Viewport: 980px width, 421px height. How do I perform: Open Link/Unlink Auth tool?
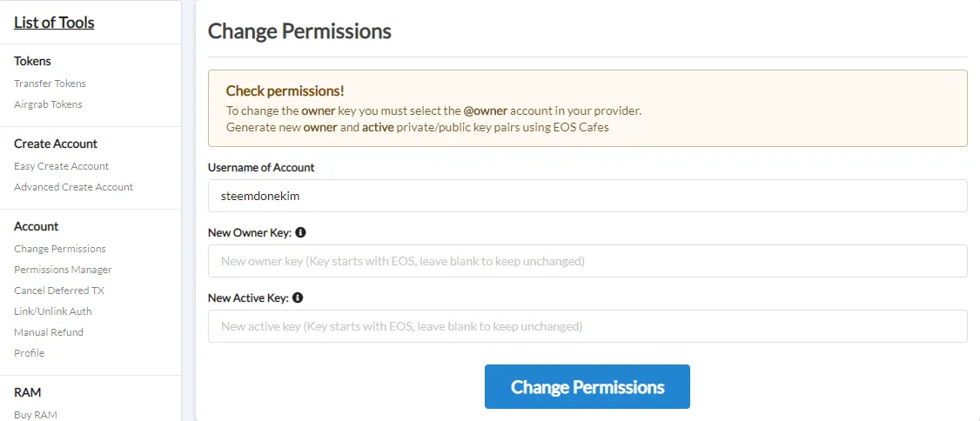coord(53,311)
